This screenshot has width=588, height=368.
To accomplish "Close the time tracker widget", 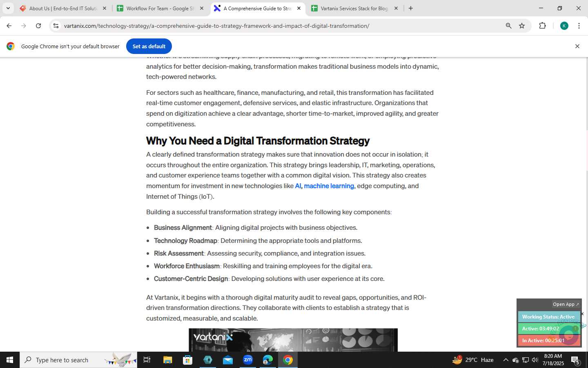I will click(582, 314).
